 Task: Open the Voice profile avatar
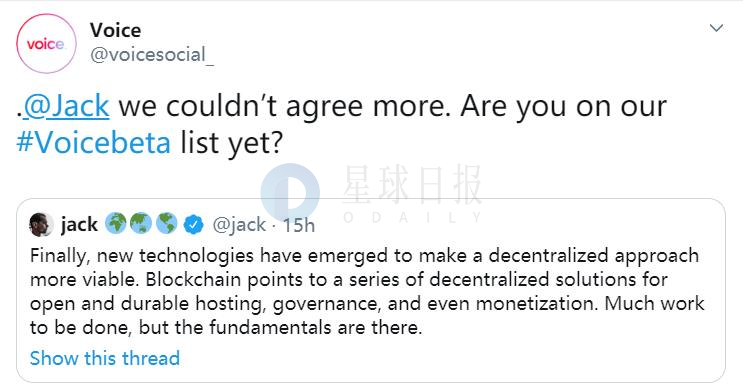point(46,44)
